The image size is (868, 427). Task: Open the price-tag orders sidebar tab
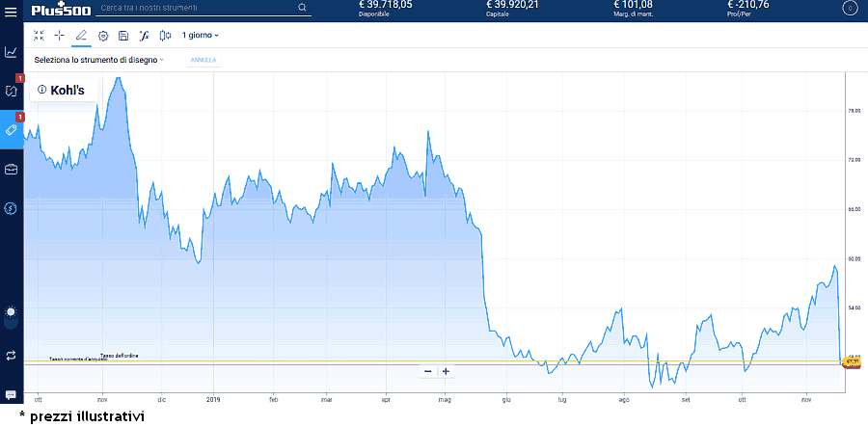11,130
